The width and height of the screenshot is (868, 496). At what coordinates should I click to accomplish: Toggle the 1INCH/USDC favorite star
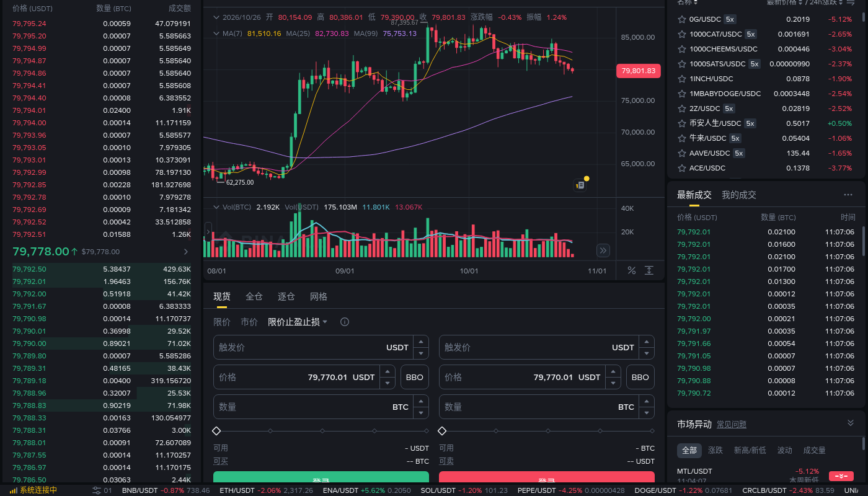681,79
